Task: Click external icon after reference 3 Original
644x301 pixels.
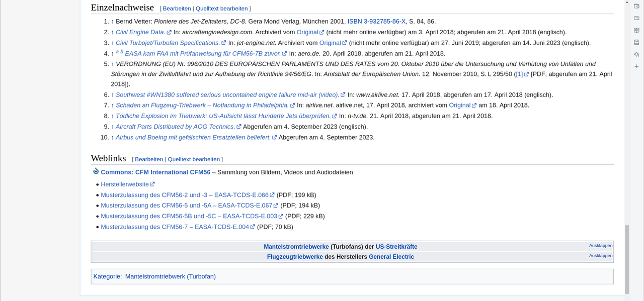Action: pos(345,43)
